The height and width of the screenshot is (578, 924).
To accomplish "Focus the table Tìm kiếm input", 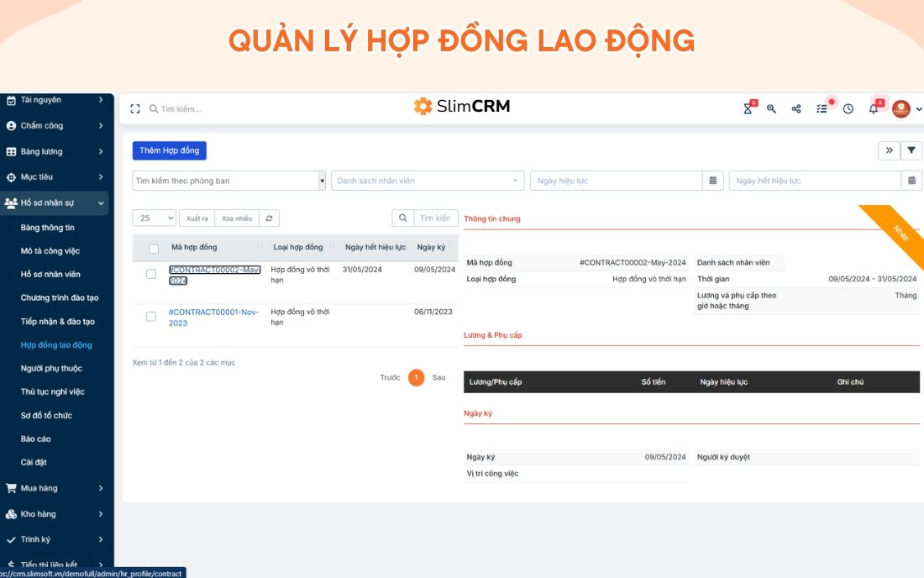I will (435, 218).
